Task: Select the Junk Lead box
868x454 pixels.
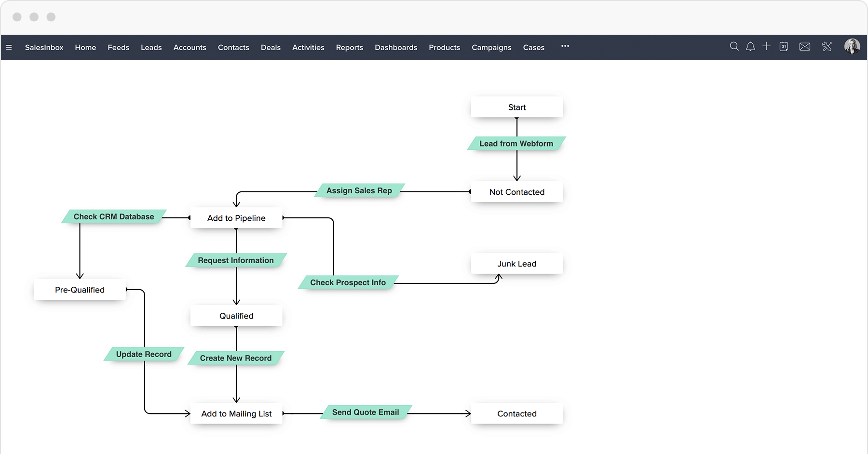Action: [516, 264]
